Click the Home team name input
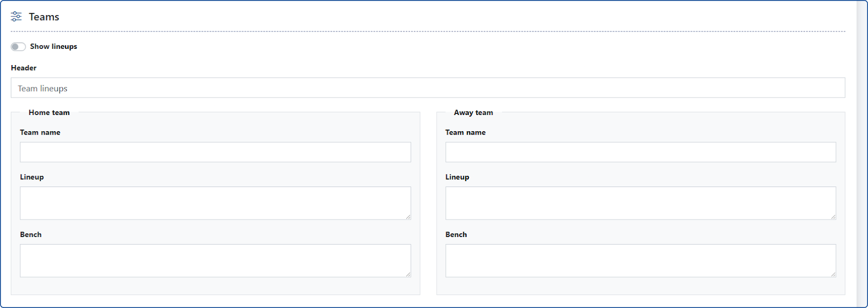 pos(215,152)
